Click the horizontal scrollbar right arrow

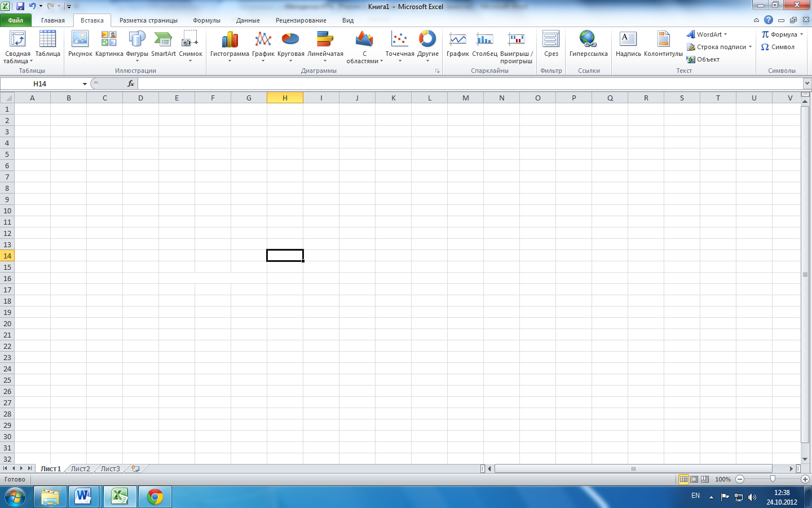click(791, 468)
